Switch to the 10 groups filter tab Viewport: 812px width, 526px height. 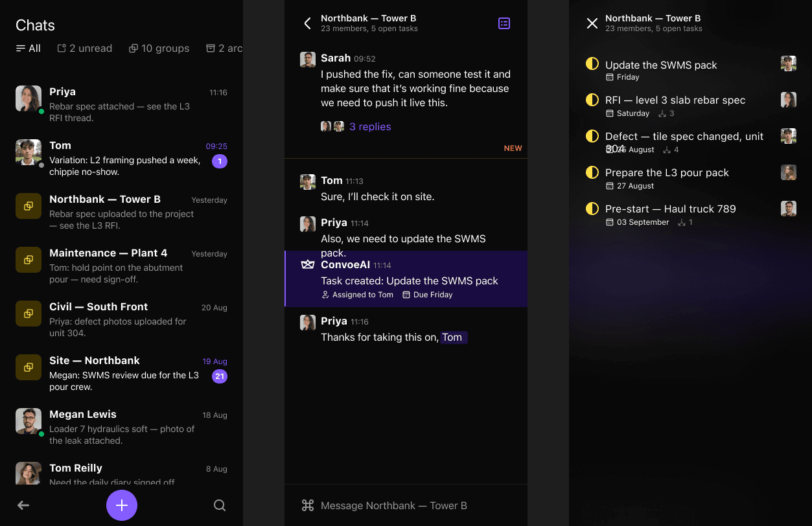coord(159,49)
